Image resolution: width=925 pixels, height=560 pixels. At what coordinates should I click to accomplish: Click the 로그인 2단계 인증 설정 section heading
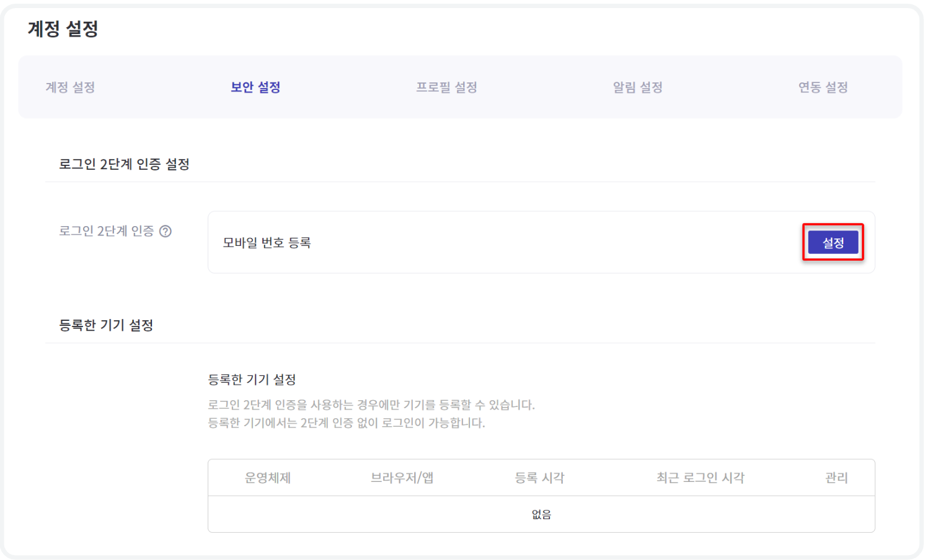pos(124,164)
